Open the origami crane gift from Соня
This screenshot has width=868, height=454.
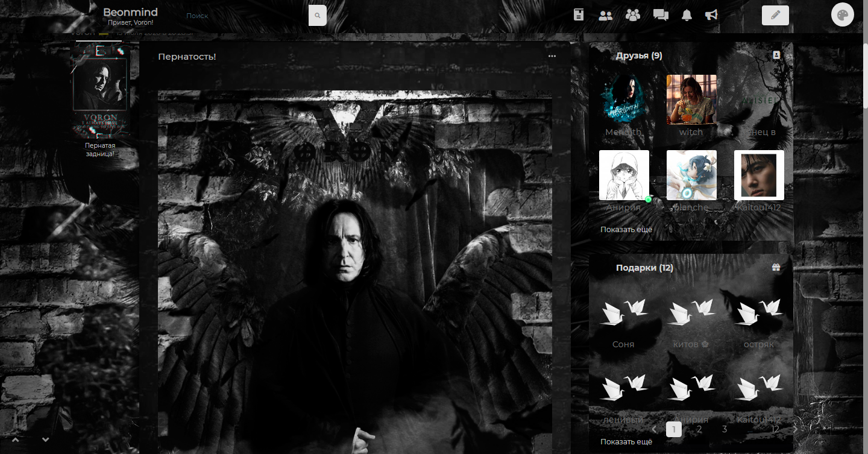click(623, 312)
